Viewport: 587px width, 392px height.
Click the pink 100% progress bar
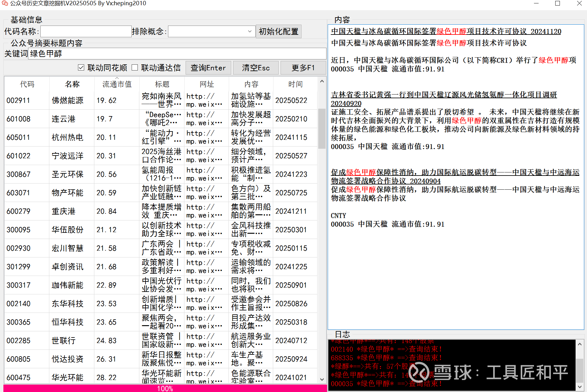(x=165, y=388)
